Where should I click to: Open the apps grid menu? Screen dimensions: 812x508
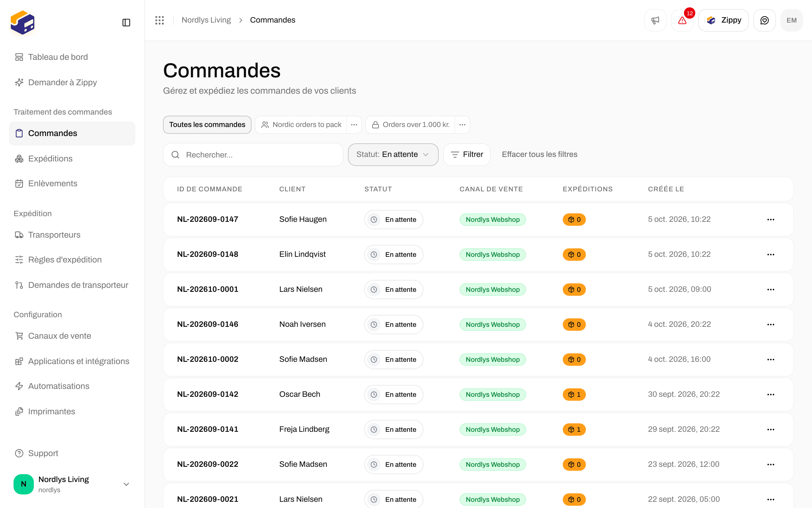click(160, 20)
